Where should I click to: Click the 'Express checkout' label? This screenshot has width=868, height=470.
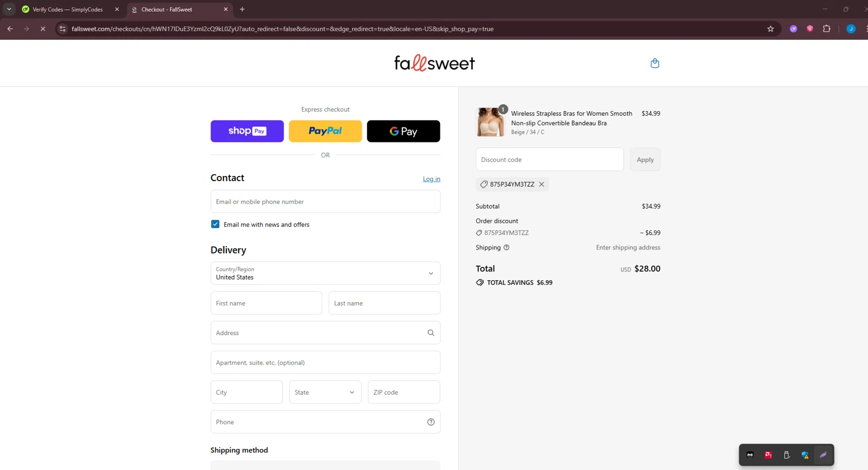325,109
